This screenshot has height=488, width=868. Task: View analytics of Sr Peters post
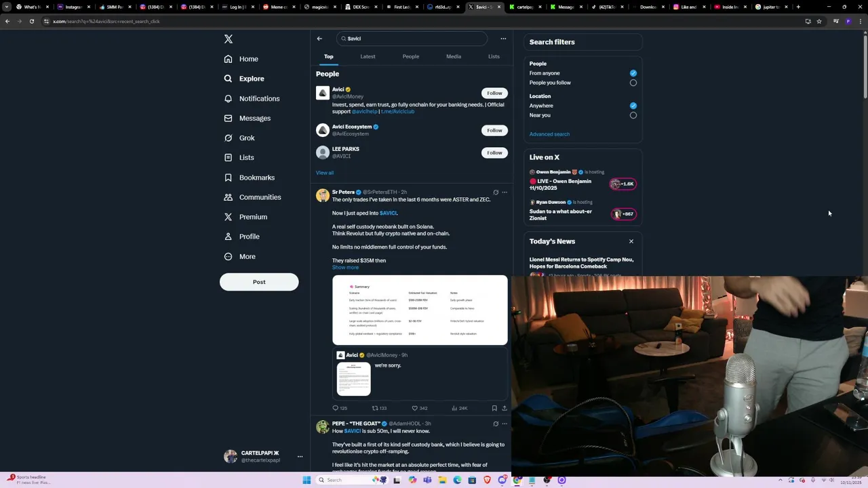click(x=459, y=408)
